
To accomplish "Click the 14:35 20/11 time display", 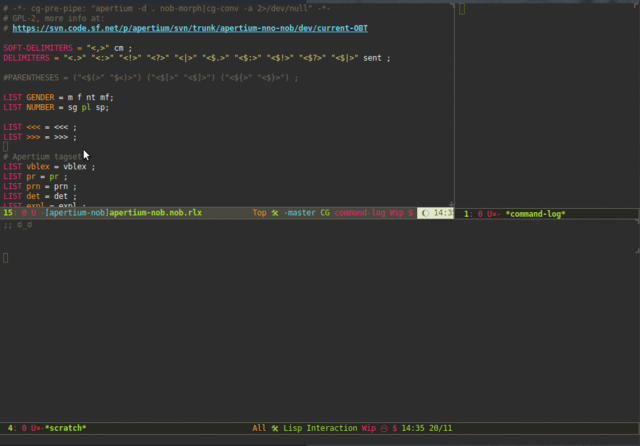I will coord(427,428).
